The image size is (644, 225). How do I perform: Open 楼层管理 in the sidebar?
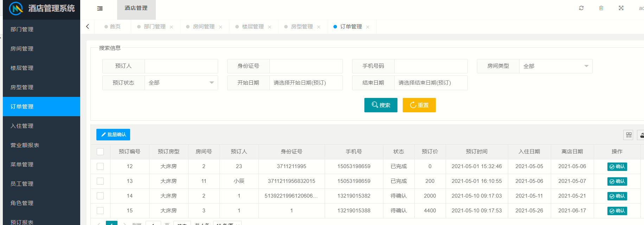[x=42, y=68]
